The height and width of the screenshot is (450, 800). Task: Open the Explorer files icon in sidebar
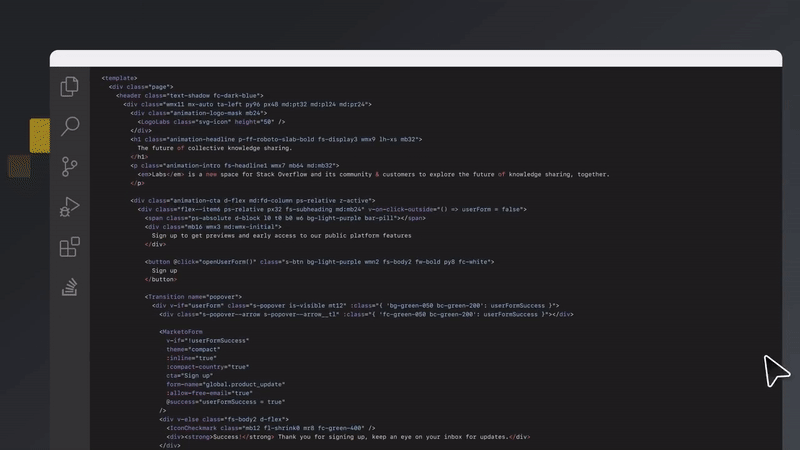tap(69, 87)
